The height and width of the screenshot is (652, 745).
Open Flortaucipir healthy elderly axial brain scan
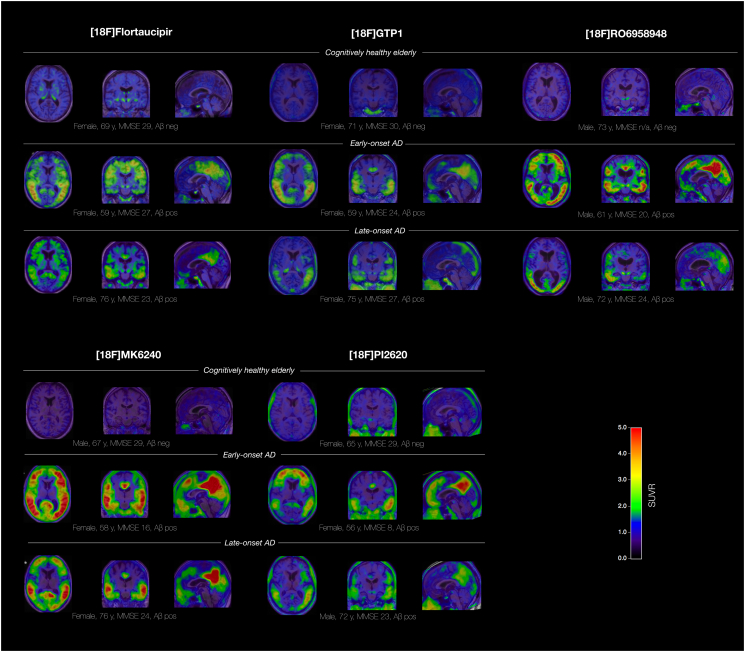point(48,93)
